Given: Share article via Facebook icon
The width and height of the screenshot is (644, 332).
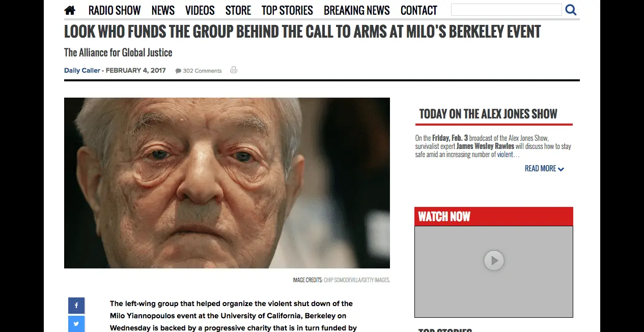Looking at the screenshot, I should tap(76, 306).
